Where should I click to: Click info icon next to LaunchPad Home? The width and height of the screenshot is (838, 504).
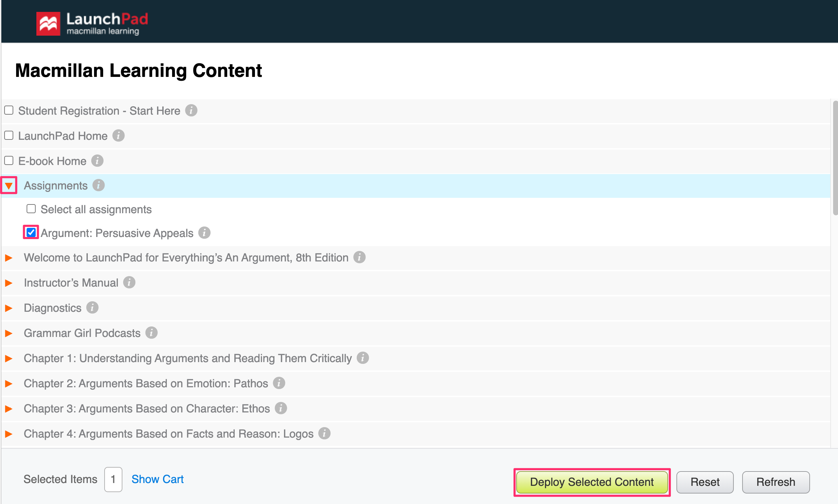click(118, 136)
